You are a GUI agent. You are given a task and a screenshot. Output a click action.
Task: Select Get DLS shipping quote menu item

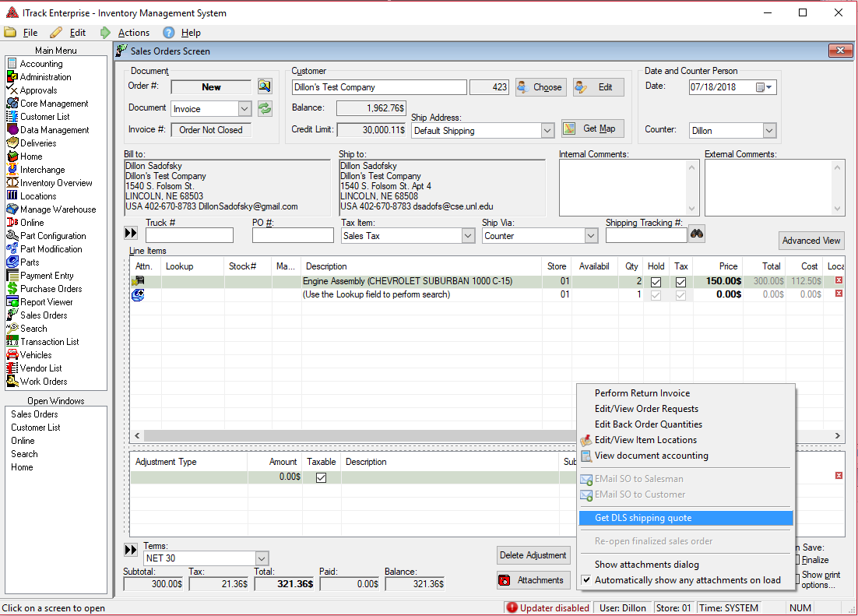[x=643, y=518]
